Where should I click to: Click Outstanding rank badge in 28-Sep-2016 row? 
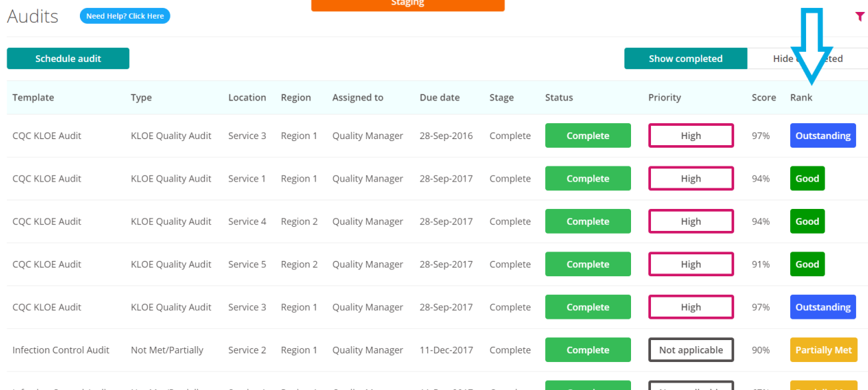click(x=823, y=136)
